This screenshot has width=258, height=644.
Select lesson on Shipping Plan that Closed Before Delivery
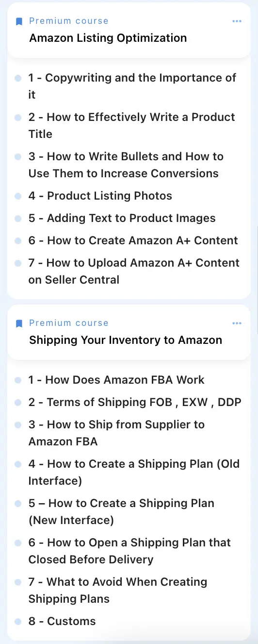click(x=130, y=551)
